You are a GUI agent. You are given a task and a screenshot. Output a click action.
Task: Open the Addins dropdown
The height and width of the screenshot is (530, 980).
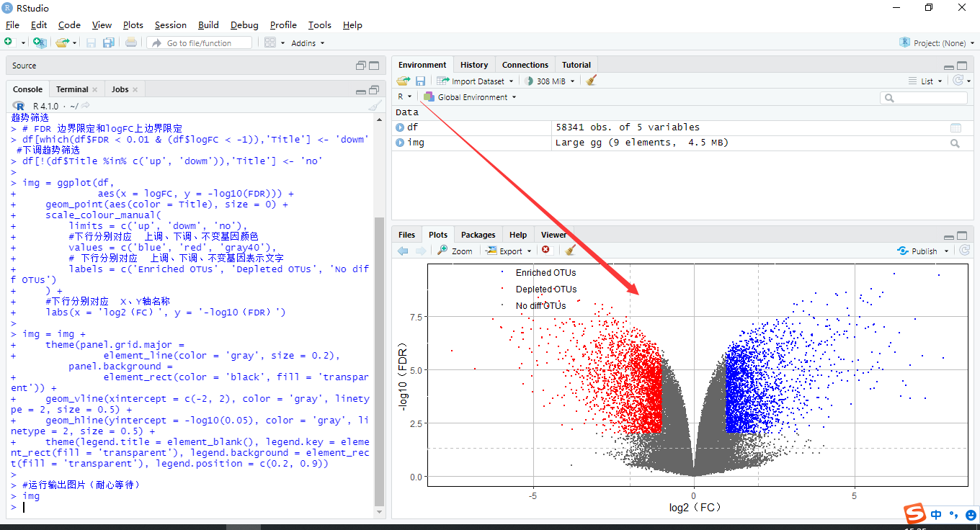308,43
